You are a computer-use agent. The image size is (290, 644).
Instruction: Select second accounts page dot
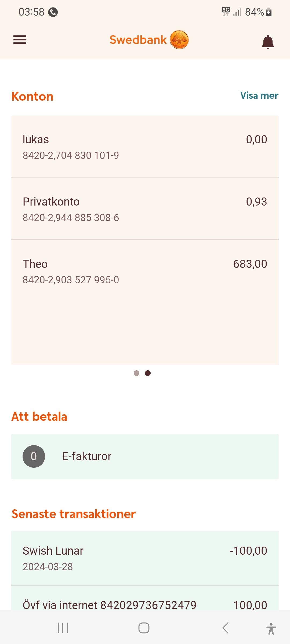(x=148, y=373)
